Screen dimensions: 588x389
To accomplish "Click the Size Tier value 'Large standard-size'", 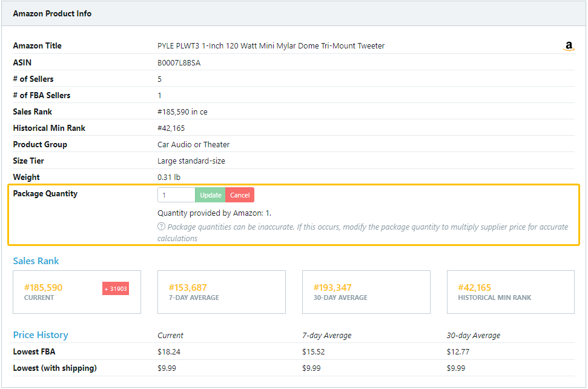I will click(x=191, y=161).
